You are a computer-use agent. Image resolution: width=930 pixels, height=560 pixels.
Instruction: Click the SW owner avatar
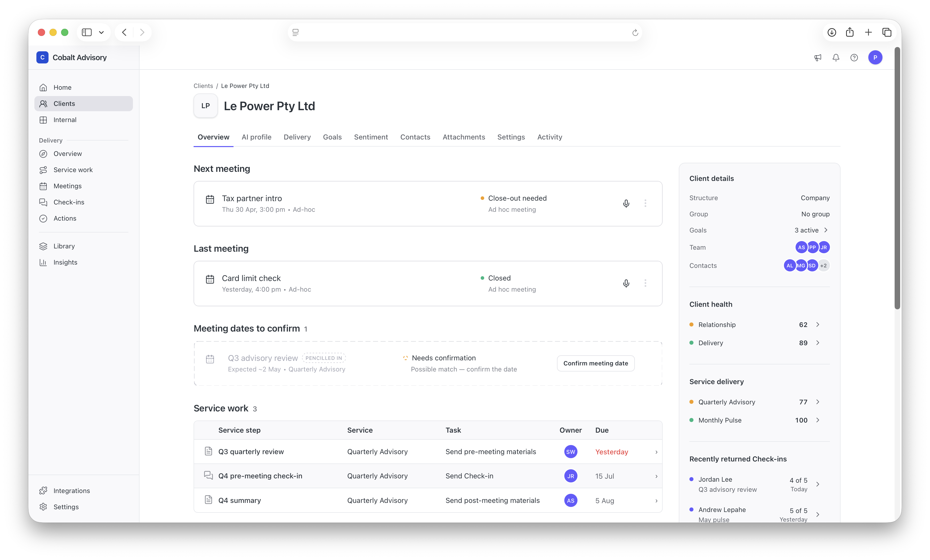(x=570, y=452)
